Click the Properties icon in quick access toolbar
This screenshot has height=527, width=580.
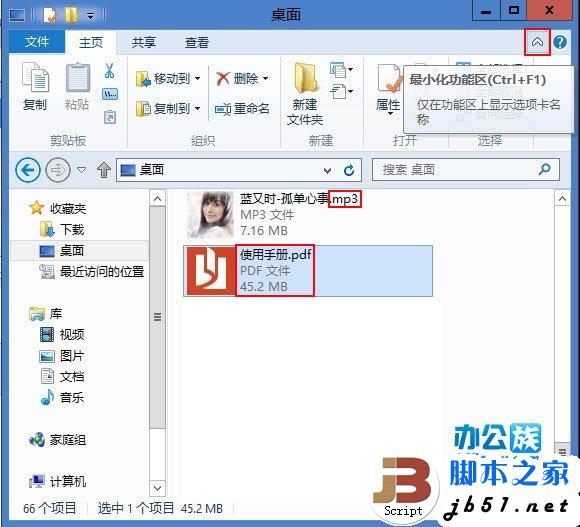pyautogui.click(x=49, y=15)
